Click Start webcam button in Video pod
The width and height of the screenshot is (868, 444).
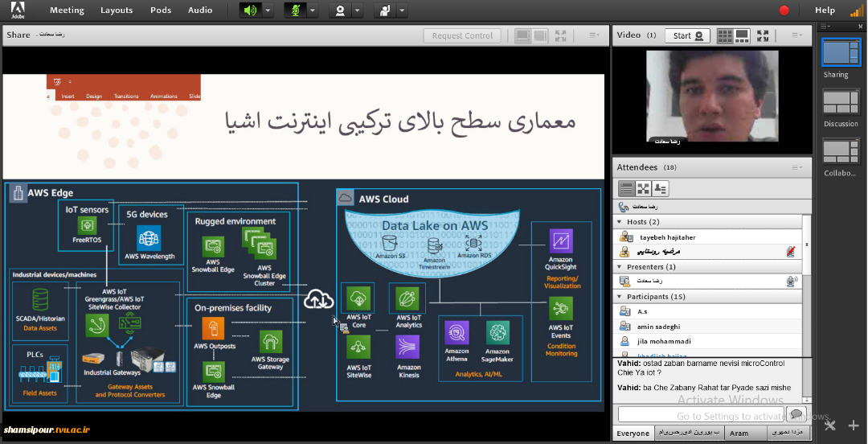[687, 35]
